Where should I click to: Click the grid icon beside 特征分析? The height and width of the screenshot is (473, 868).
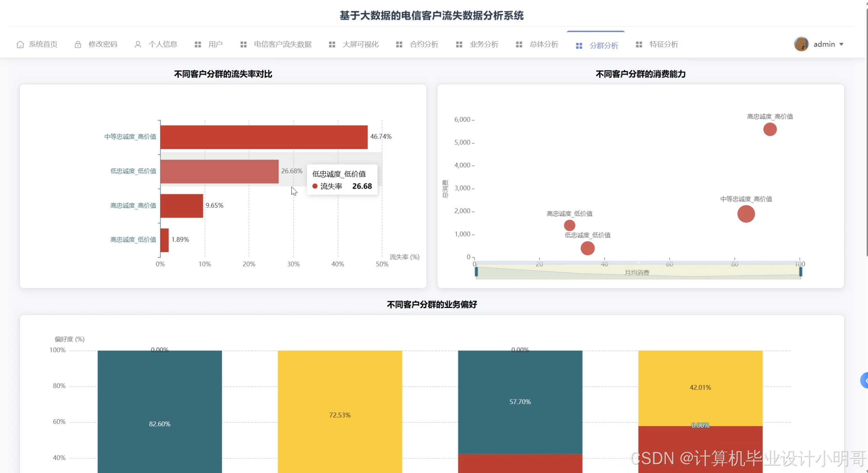[x=639, y=44]
